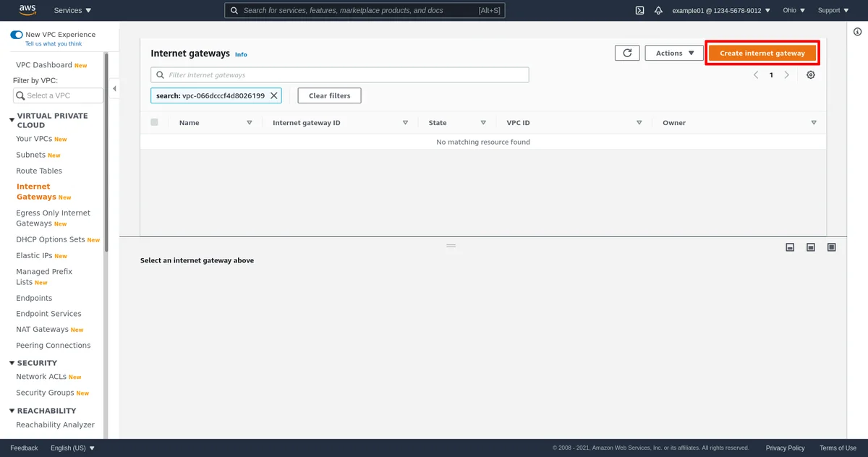Open the CloudShell terminal icon
The width and height of the screenshot is (868, 457).
tap(639, 11)
